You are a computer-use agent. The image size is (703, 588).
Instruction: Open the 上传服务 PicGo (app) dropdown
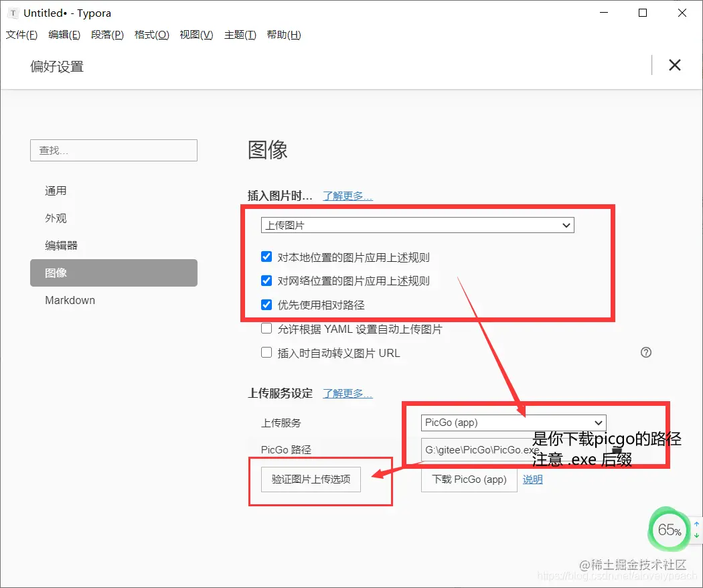coord(512,423)
